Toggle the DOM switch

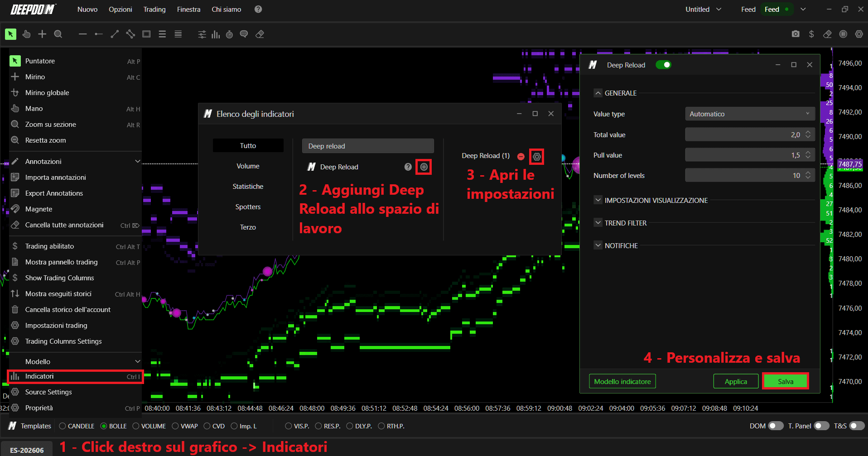coord(776,426)
